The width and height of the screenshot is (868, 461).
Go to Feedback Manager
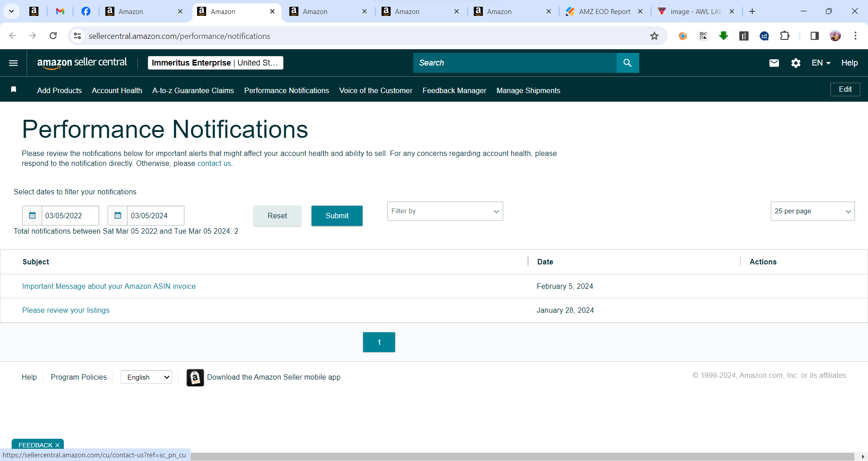coord(454,90)
